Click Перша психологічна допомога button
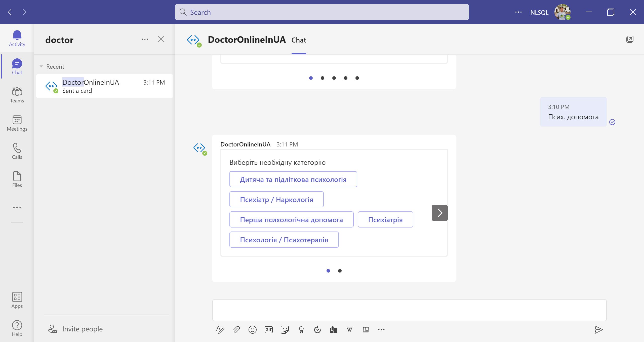Image resolution: width=644 pixels, height=342 pixels. point(291,220)
